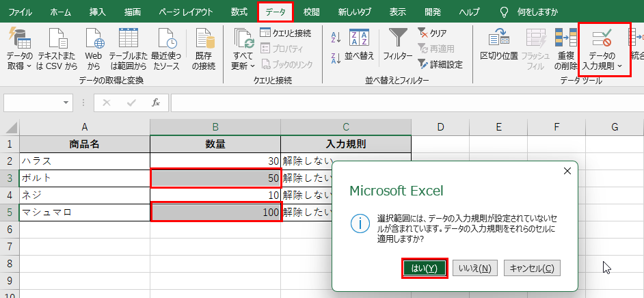644x298 pixels.
Task: Close the Microsoft Excel dialog
Action: (566, 170)
